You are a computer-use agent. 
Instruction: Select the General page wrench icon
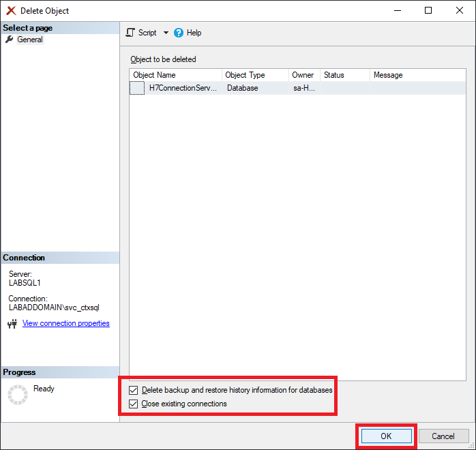9,40
